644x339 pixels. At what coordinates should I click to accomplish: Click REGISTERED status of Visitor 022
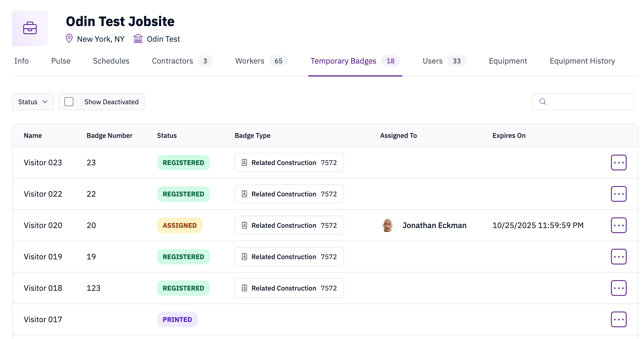[183, 194]
